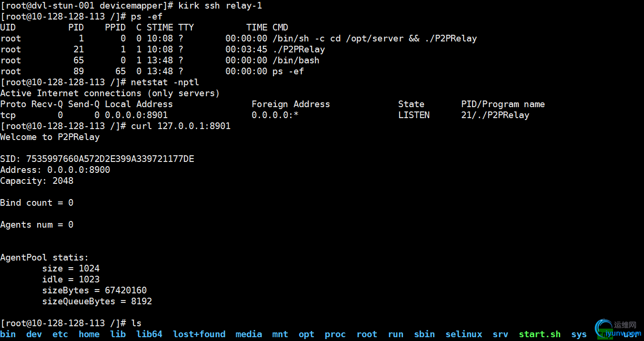This screenshot has width=644, height=341.
Task: Click the Recv-Q column header
Action: [x=47, y=104]
